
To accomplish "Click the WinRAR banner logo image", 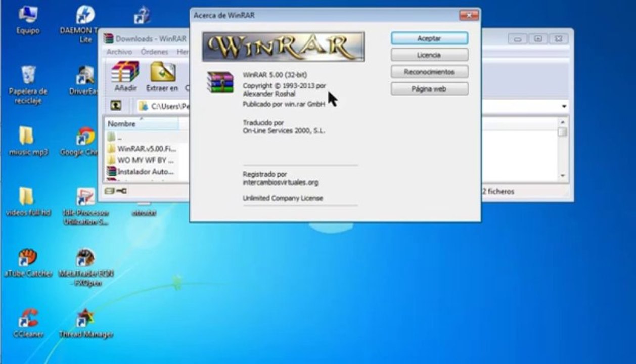I will pos(283,47).
